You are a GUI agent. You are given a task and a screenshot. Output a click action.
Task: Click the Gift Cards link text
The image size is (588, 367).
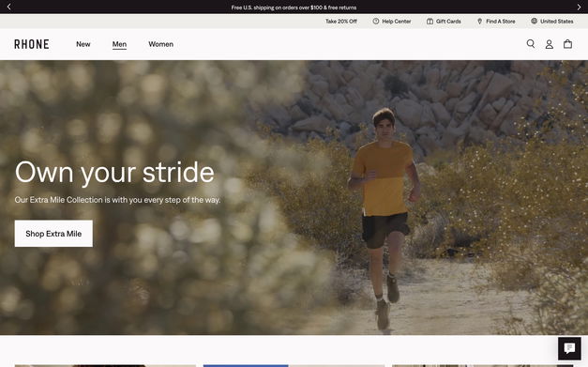click(448, 22)
